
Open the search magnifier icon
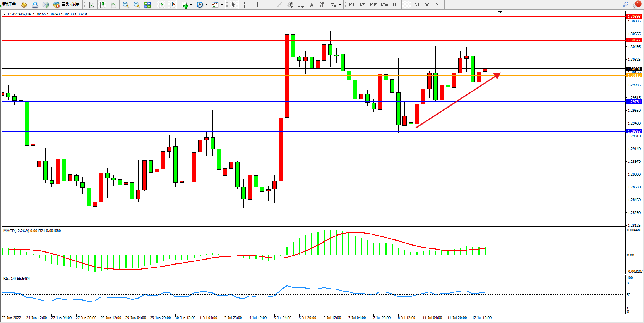point(625,5)
